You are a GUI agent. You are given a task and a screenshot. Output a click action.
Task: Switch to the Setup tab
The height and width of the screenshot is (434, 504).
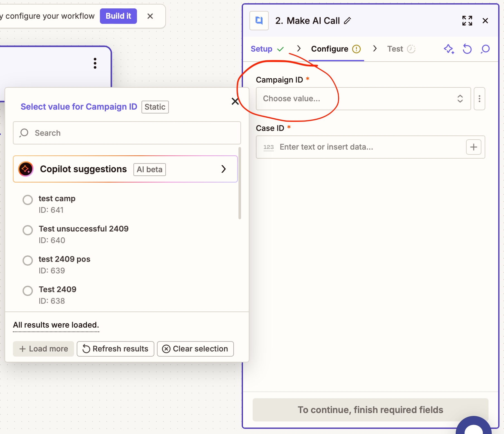[262, 49]
